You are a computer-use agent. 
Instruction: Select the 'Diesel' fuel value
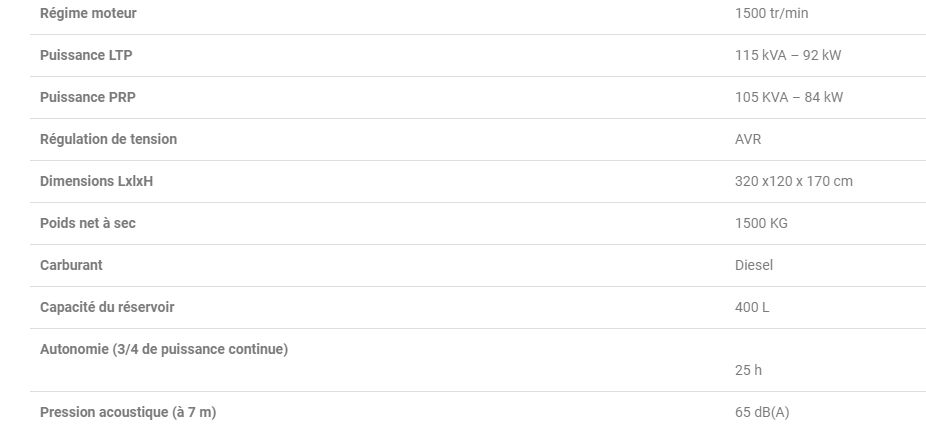(x=754, y=265)
